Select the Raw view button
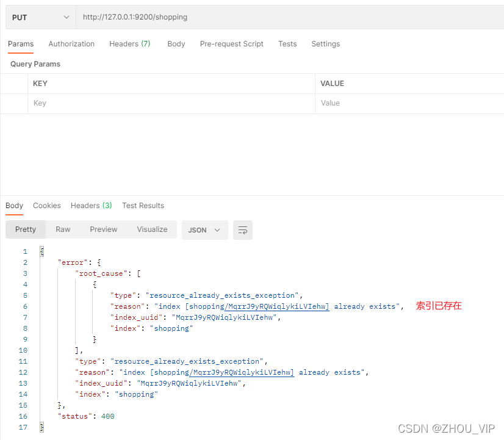 point(63,229)
